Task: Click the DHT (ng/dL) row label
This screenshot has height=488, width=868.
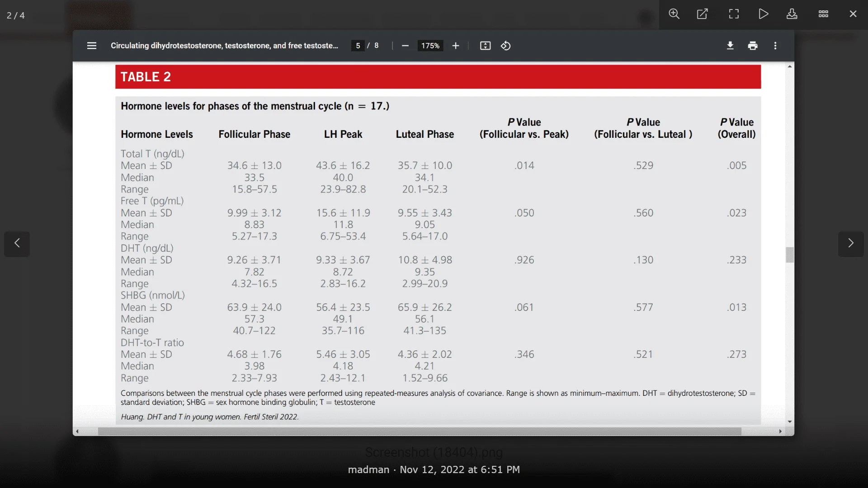Action: point(147,248)
